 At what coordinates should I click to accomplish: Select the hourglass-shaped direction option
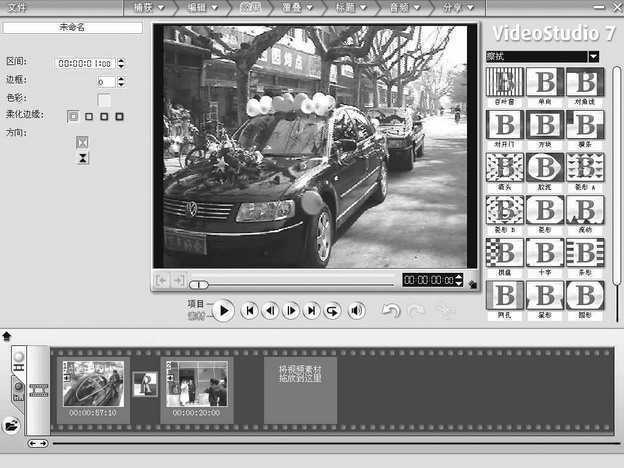(x=82, y=158)
